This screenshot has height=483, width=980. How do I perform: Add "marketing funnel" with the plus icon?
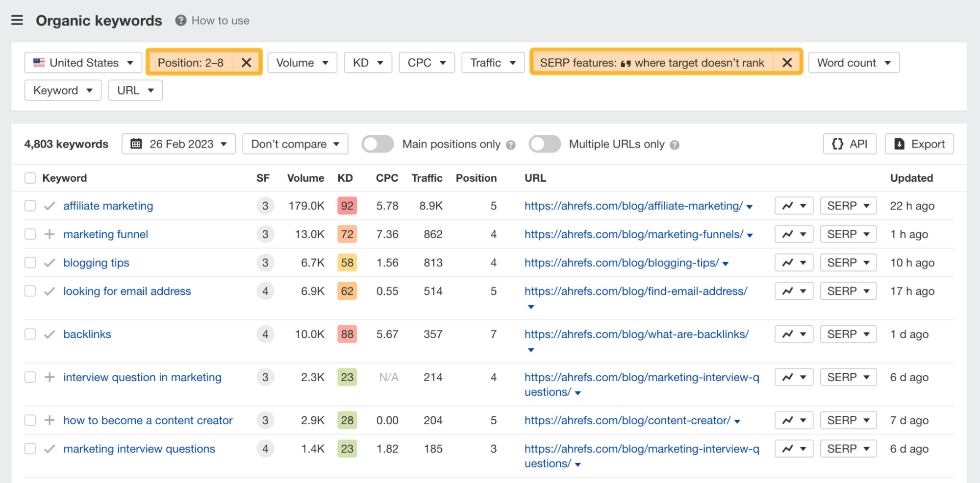tap(49, 234)
